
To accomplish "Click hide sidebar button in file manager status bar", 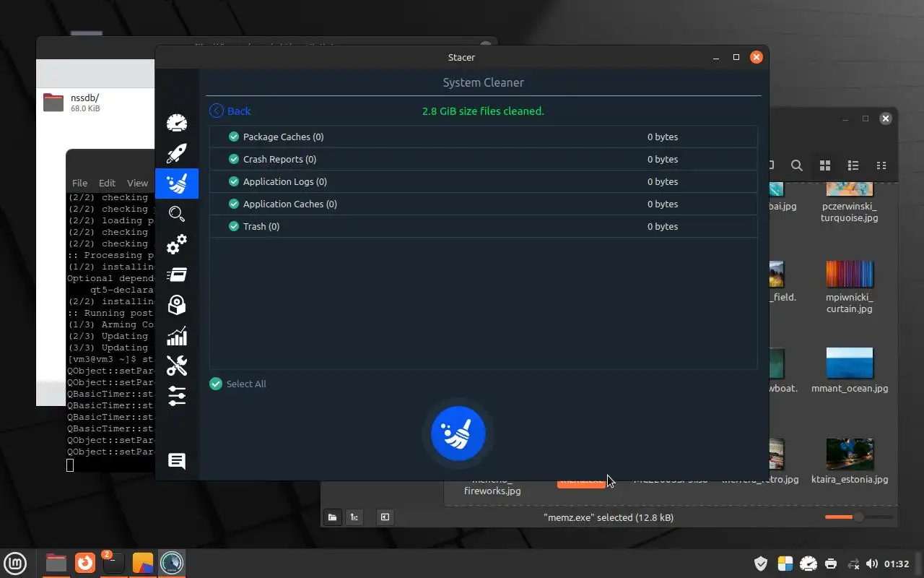I will point(385,517).
